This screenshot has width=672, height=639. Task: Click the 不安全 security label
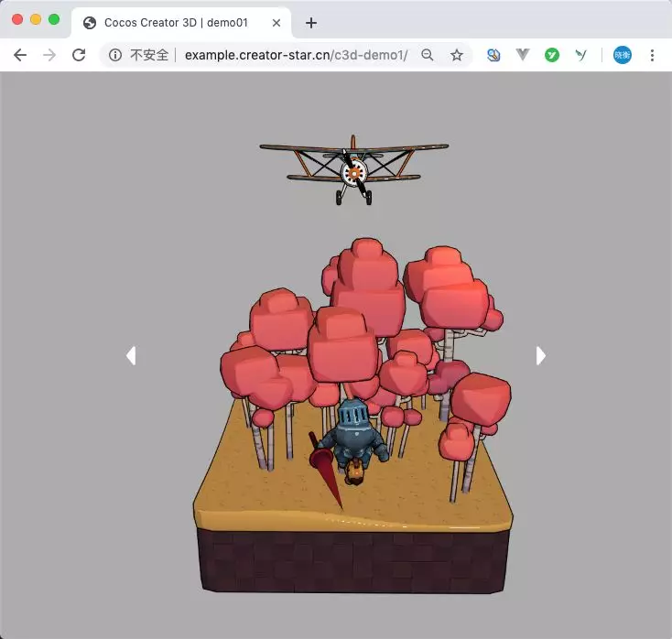tap(149, 55)
